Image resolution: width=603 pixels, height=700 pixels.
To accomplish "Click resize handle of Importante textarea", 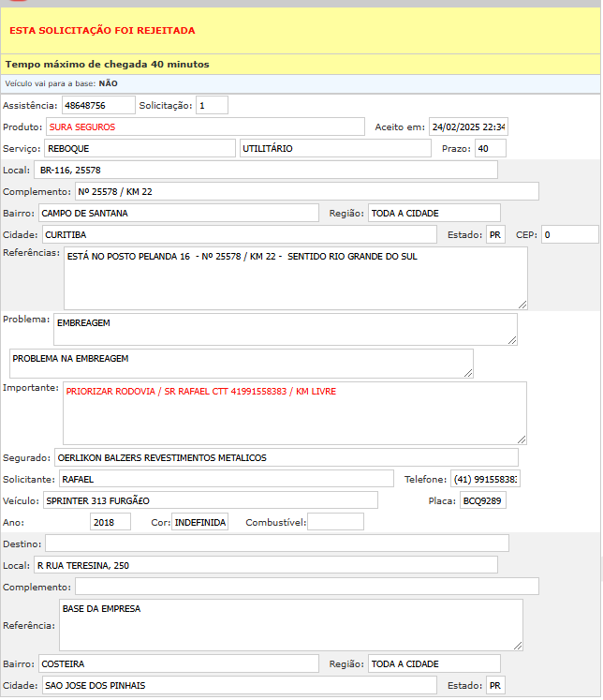I will (522, 439).
